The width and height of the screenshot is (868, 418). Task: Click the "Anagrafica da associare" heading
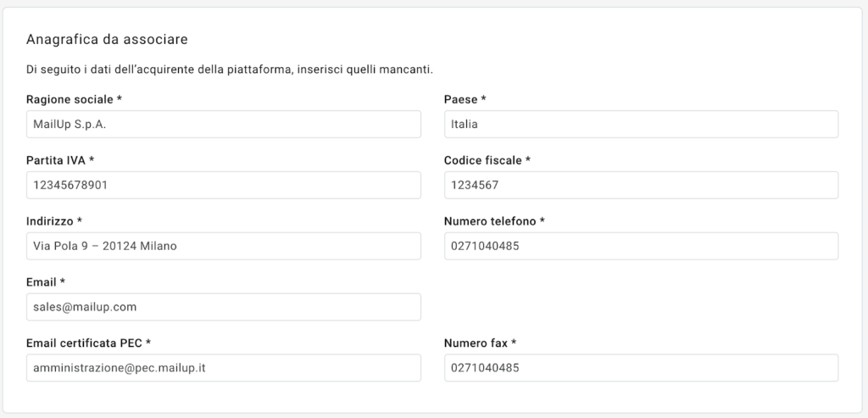107,39
